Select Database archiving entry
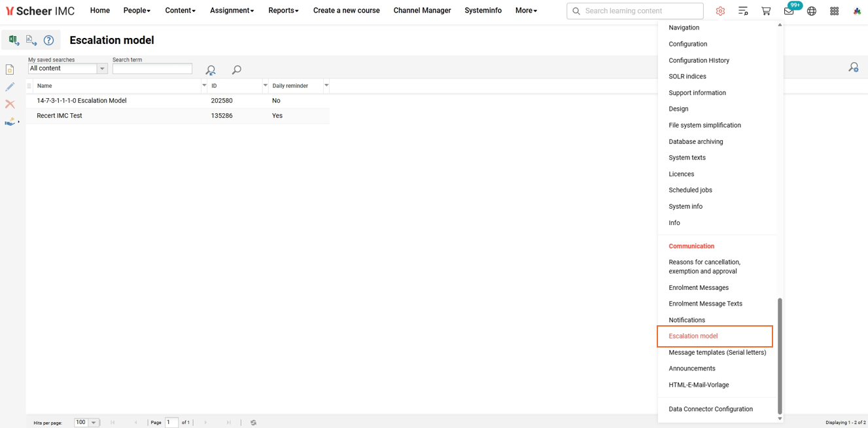 click(x=695, y=141)
